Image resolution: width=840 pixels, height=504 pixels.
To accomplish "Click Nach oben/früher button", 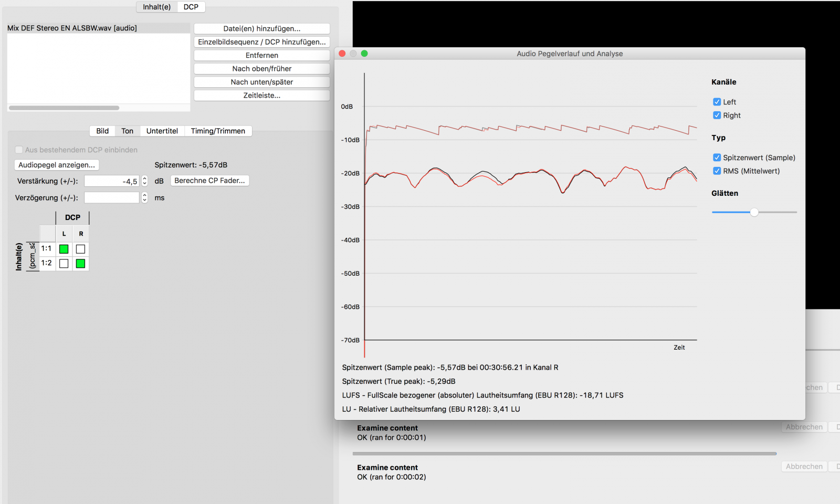I will tap(262, 69).
